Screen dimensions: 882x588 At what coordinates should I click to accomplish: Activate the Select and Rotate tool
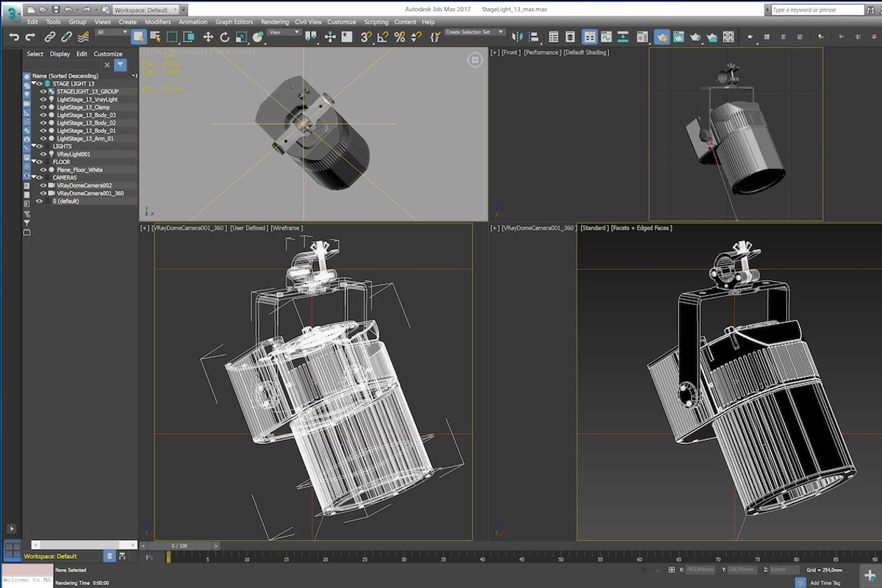(x=224, y=37)
